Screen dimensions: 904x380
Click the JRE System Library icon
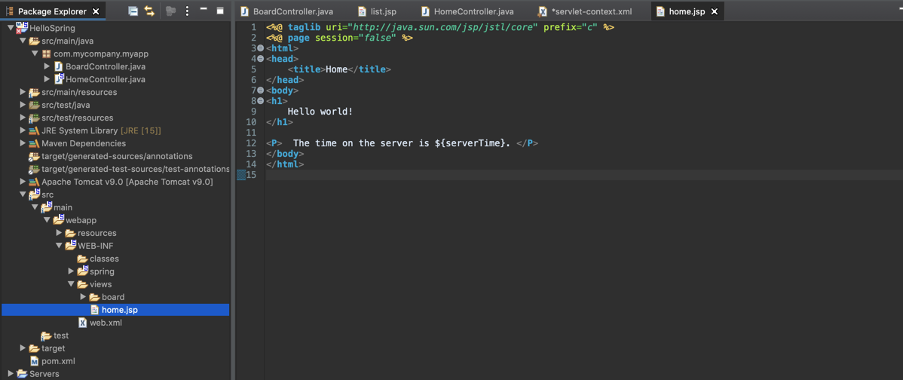click(x=33, y=130)
